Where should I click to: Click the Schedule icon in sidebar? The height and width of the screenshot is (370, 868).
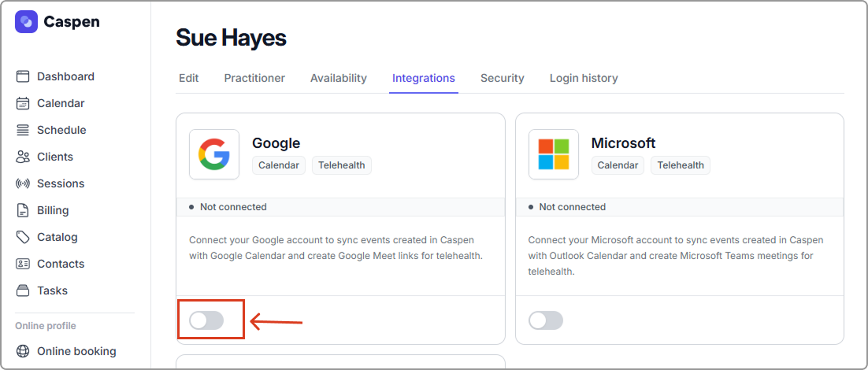pos(23,130)
